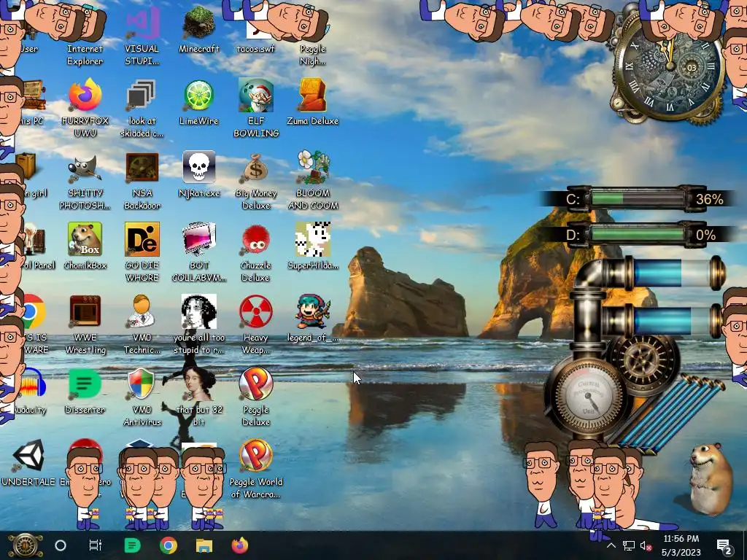
Task: Open the 'that but 32 bit' icon
Action: [198, 397]
